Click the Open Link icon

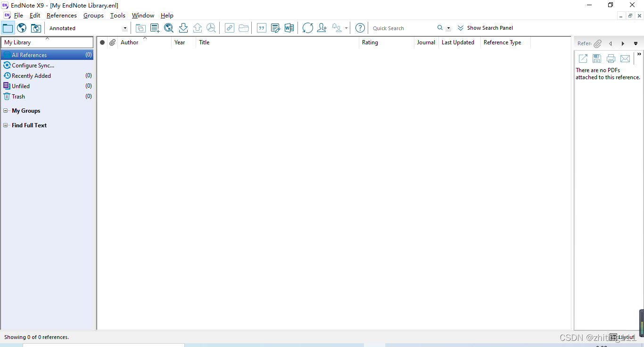click(x=229, y=28)
